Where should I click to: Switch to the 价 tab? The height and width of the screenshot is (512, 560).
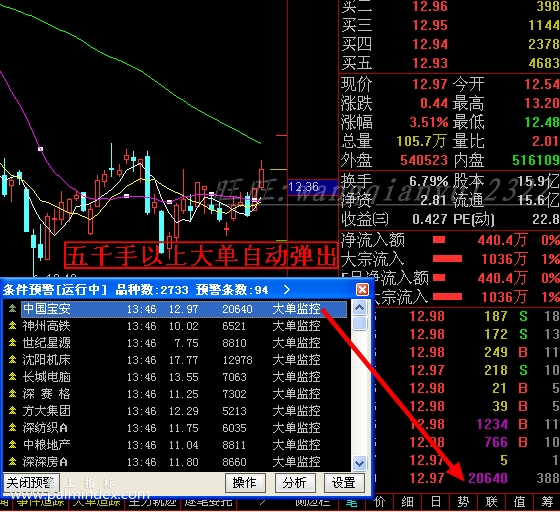(379, 502)
